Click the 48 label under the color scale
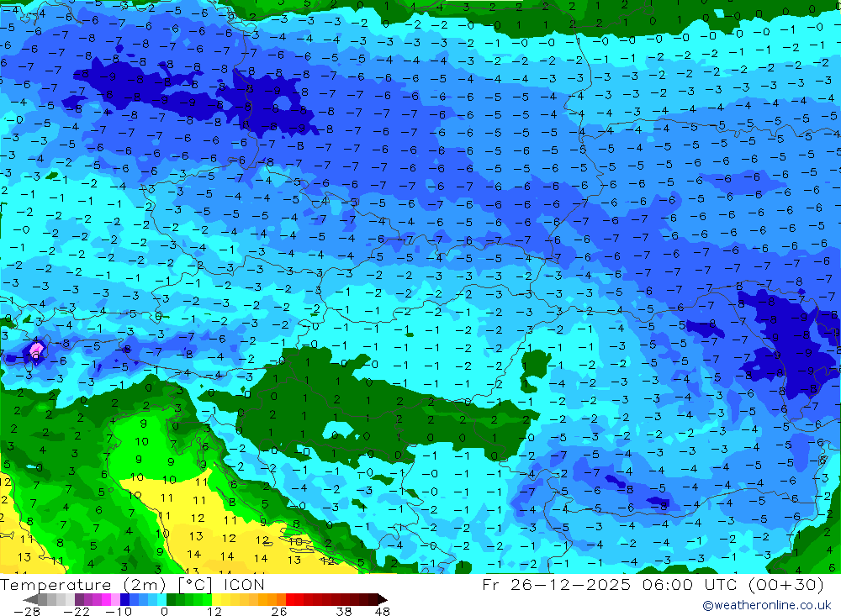The height and width of the screenshot is (616, 841). [383, 612]
